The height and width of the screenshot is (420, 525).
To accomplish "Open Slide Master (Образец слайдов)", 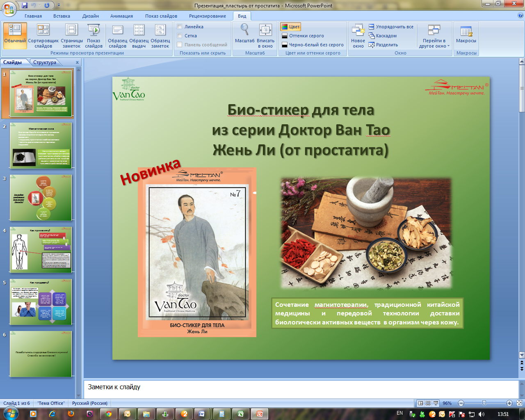I will [x=118, y=36].
